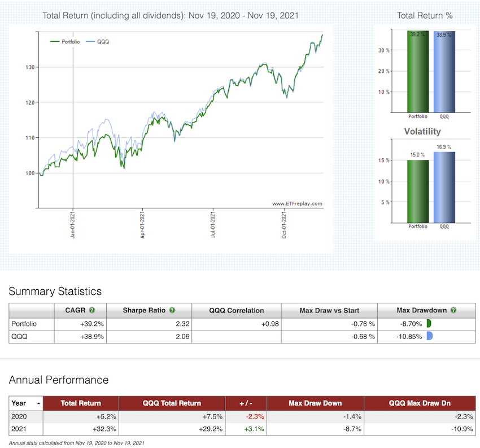Screen dimensions: 480x448
Task: Open the Sharpe Ratio help icon
Action: 172,310
